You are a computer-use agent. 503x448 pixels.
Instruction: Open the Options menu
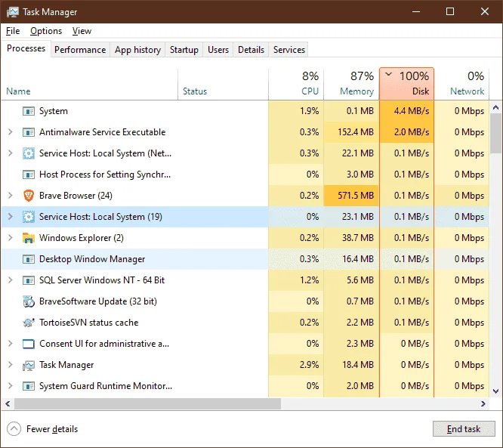coord(46,31)
